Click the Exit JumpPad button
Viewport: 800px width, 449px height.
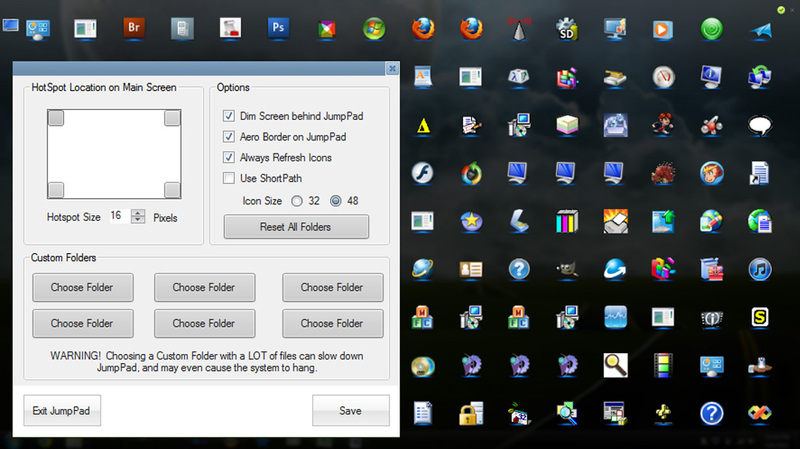[x=62, y=410]
